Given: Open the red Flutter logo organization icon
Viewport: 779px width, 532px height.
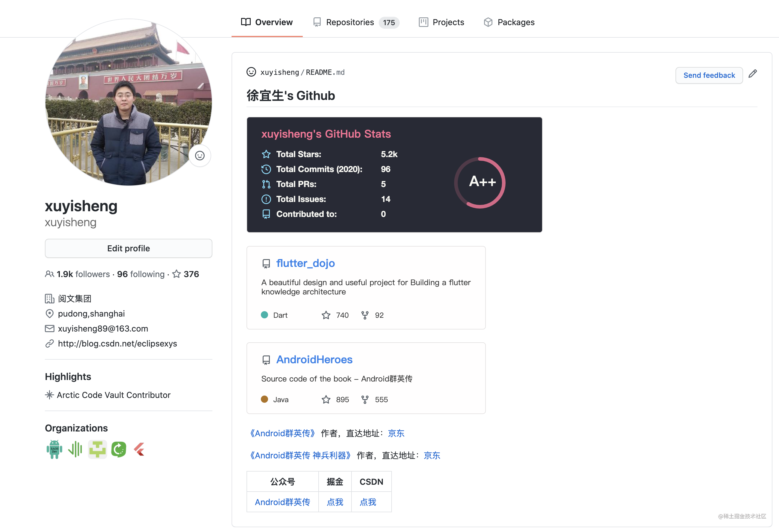Looking at the screenshot, I should click(139, 449).
